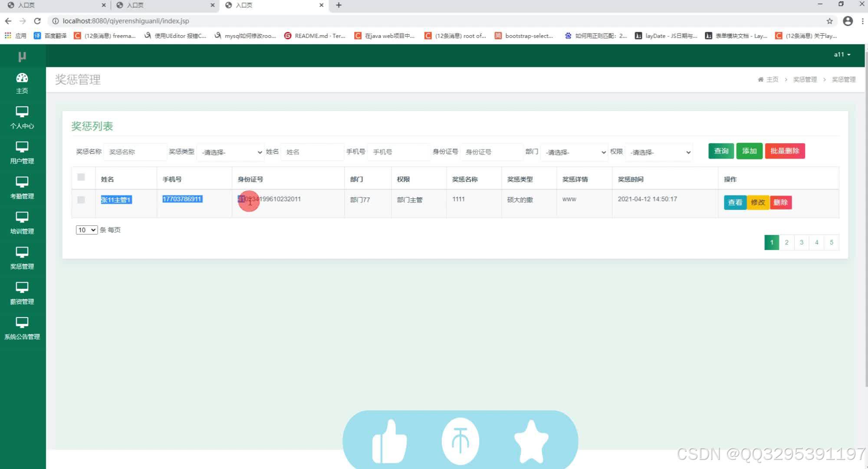Open the a11 user menu dropdown
The width and height of the screenshot is (868, 469).
(842, 54)
